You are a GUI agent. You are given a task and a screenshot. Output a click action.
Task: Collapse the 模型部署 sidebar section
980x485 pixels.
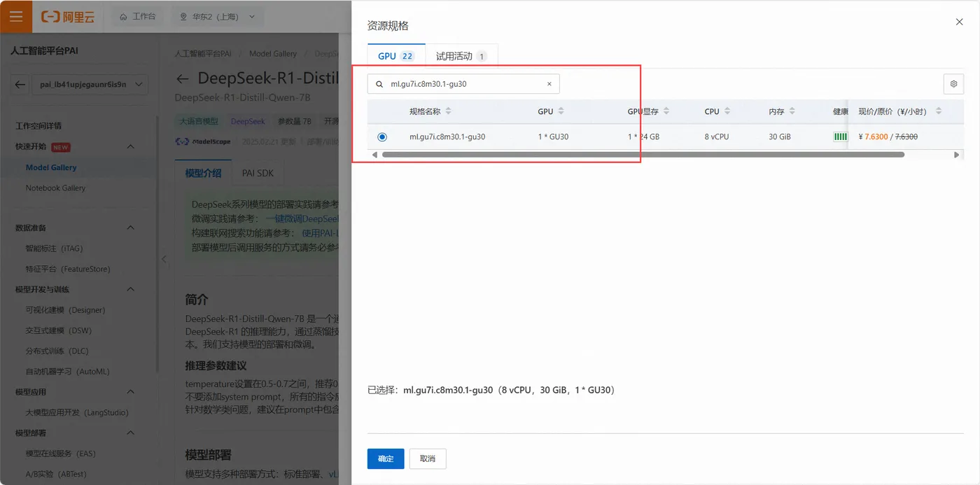coord(131,433)
